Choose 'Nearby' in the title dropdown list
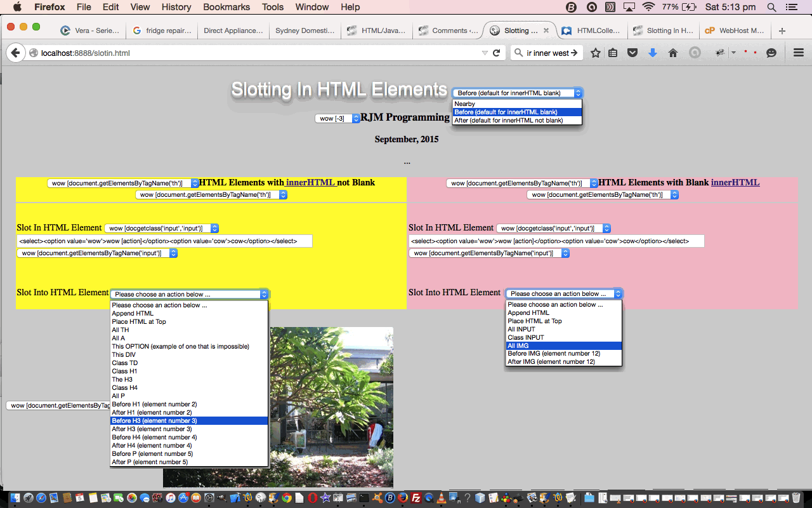Screen dimensions: 812x508 (465, 104)
